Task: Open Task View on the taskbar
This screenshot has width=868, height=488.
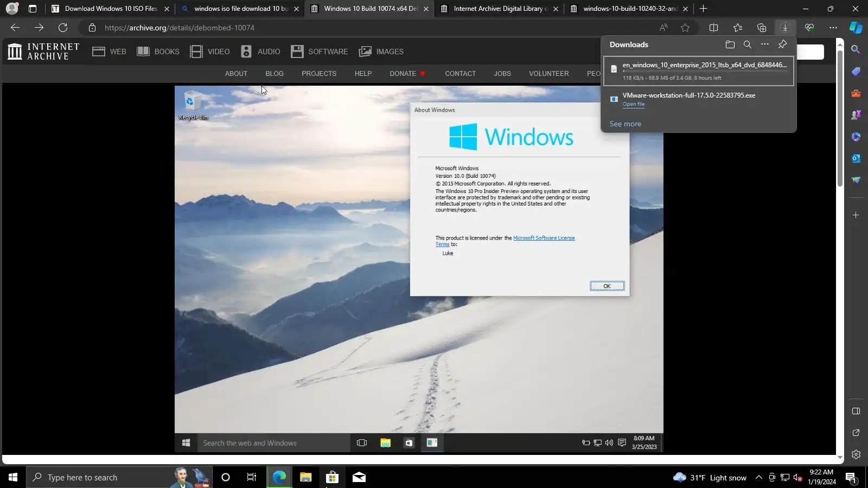Action: click(x=252, y=477)
